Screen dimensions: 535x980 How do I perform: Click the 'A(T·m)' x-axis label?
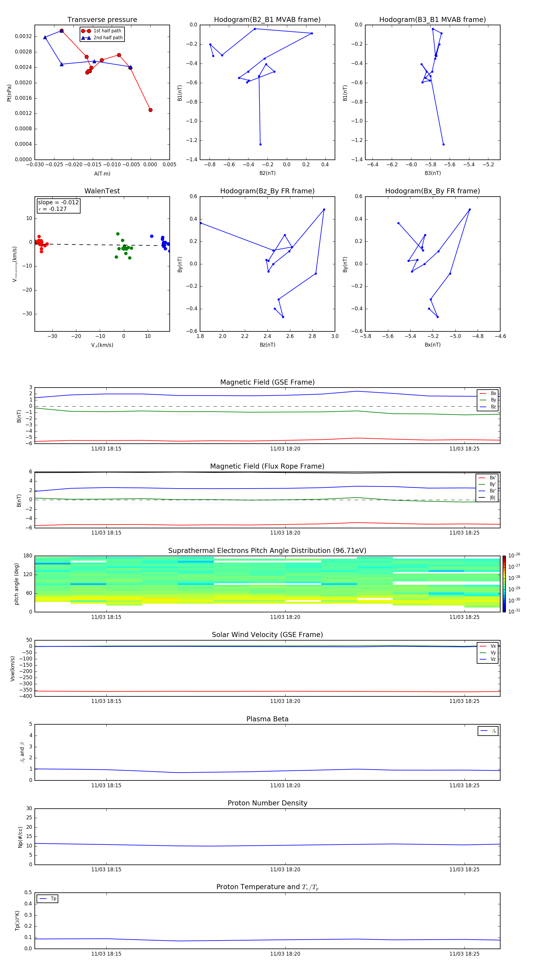tap(102, 174)
